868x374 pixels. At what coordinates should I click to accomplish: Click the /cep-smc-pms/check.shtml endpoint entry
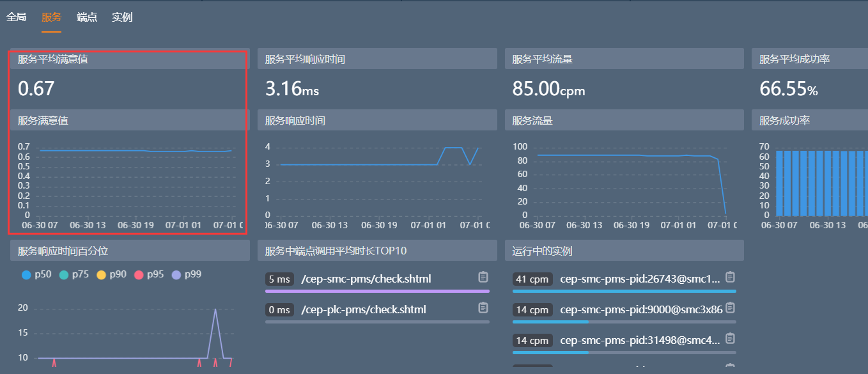366,279
